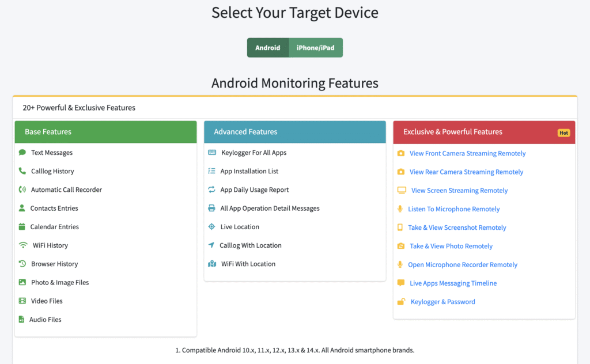Click the front camera streaming camera icon

[401, 153]
